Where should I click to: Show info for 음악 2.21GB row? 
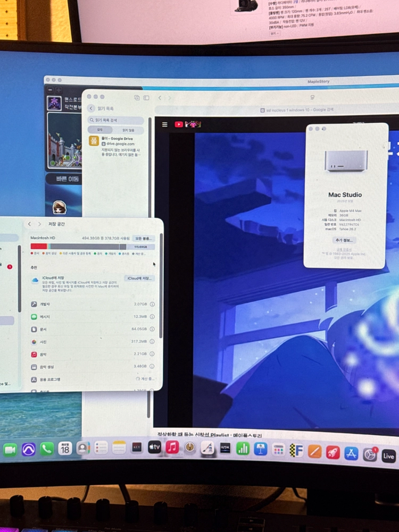tap(152, 354)
